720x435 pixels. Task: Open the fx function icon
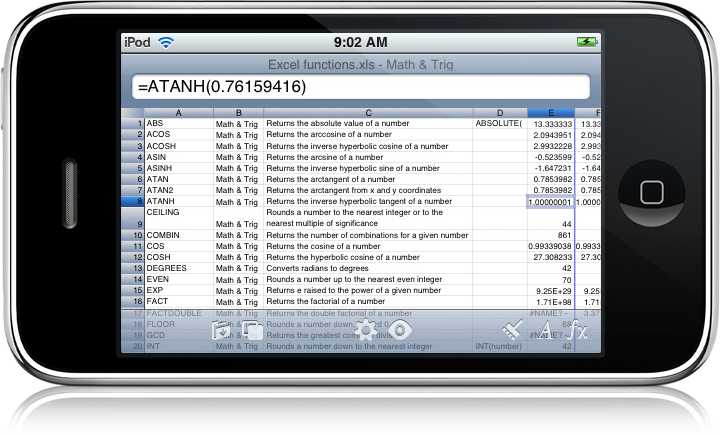point(580,331)
